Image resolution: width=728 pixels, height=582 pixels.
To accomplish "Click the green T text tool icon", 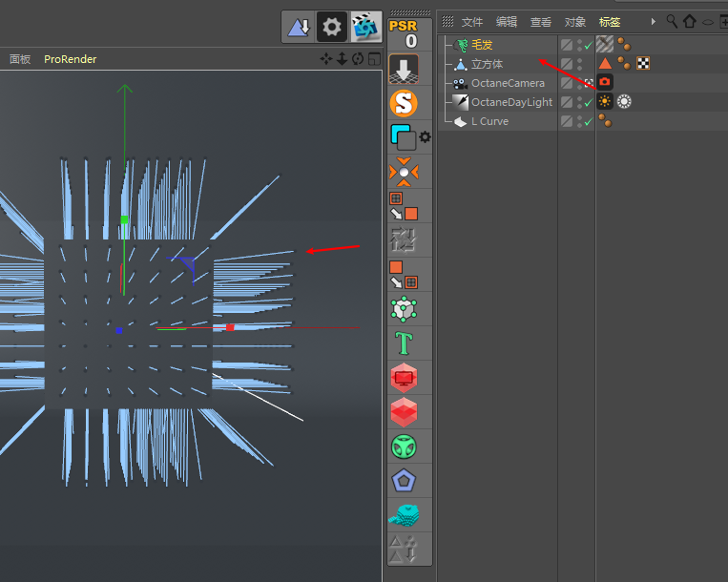I will pyautogui.click(x=404, y=343).
